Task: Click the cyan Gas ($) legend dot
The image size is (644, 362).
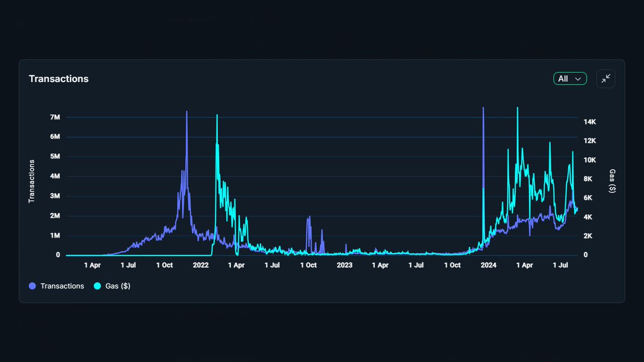Action: 98,286
